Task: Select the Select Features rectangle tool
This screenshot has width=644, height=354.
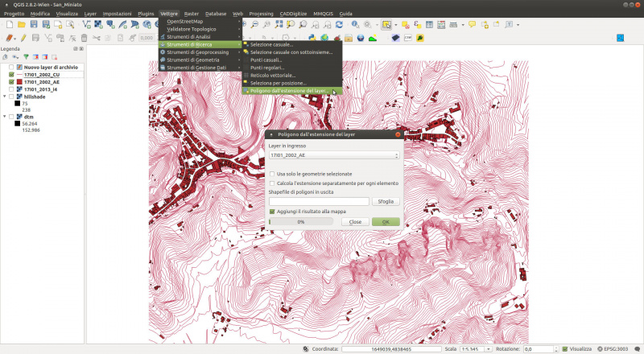Action: click(386, 25)
